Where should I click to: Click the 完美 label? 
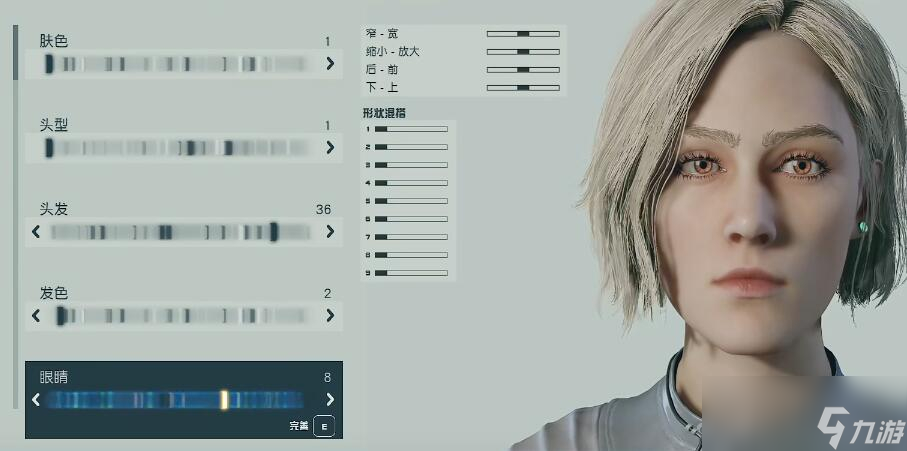pos(298,427)
